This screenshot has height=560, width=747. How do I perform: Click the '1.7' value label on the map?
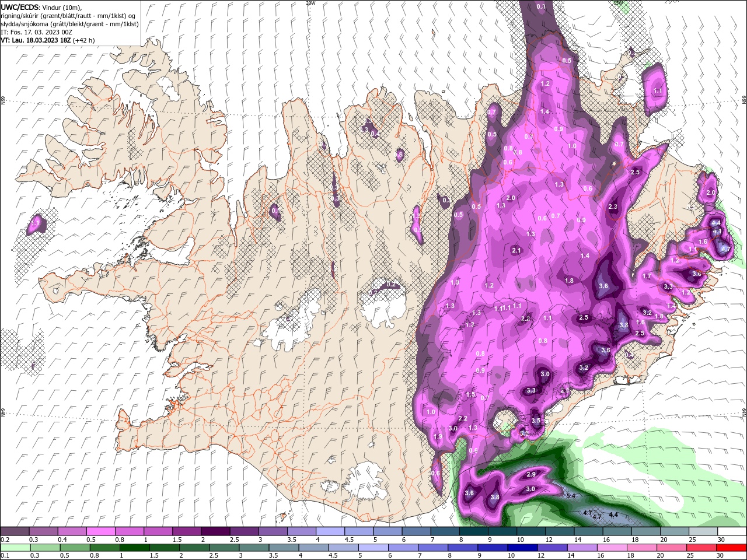647,276
